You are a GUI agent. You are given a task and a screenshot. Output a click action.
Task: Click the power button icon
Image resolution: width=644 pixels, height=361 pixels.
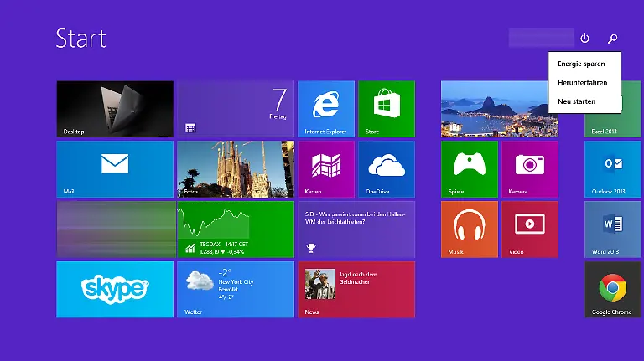coord(584,39)
